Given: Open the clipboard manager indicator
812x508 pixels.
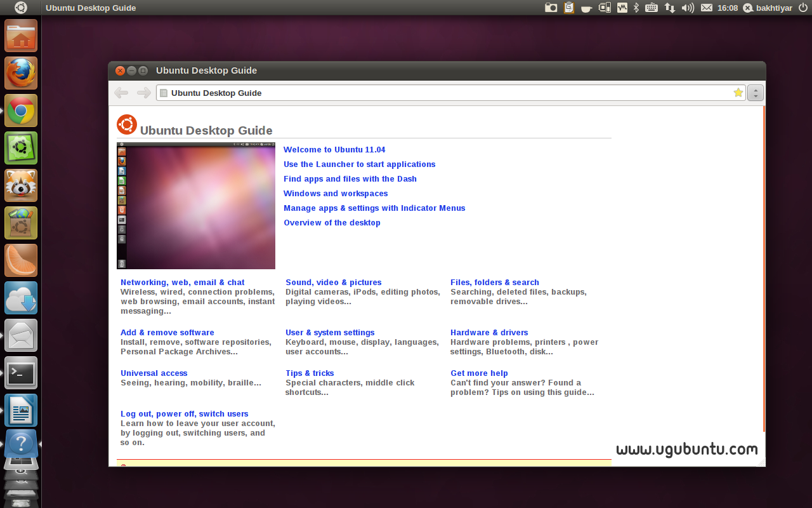Looking at the screenshot, I should click(569, 8).
